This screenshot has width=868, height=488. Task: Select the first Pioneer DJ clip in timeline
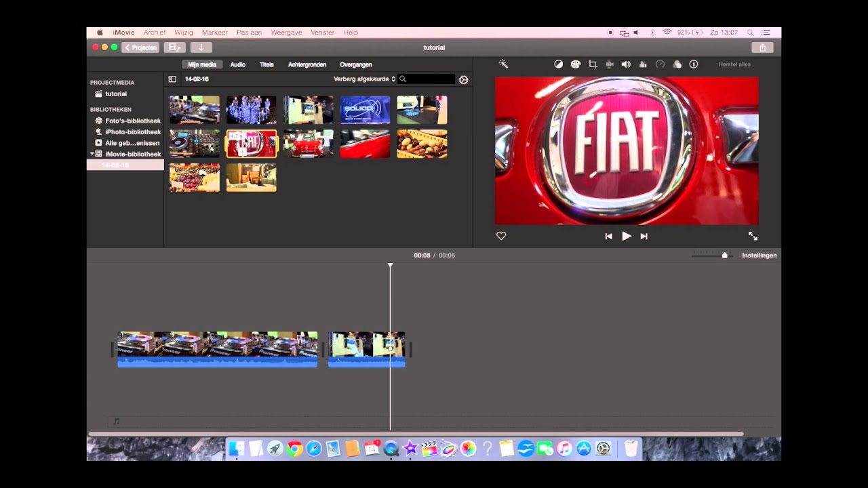pos(218,349)
